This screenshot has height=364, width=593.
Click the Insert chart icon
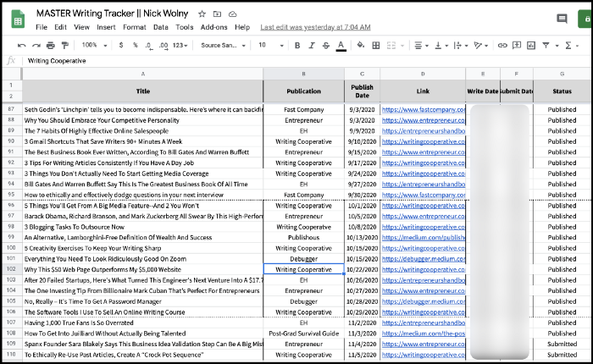click(x=531, y=46)
